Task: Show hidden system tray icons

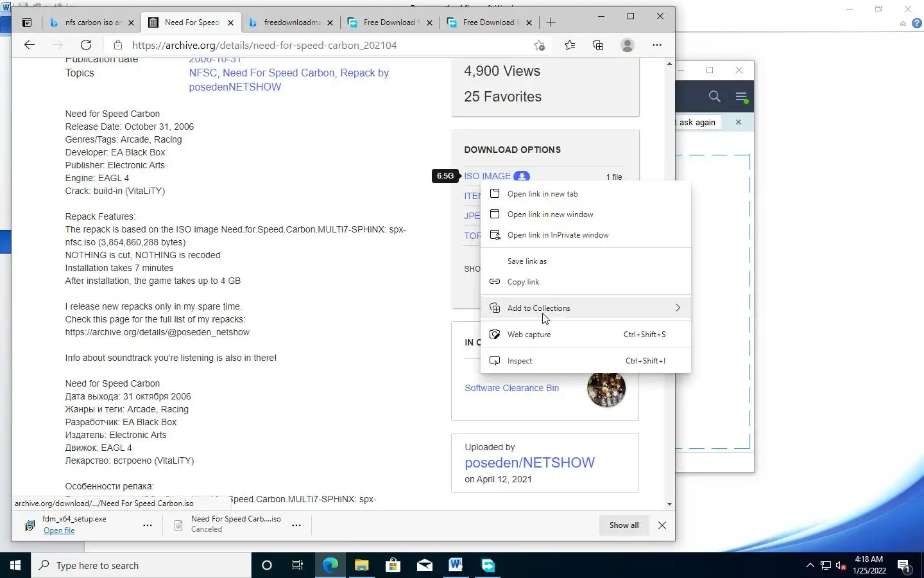Action: pos(810,565)
